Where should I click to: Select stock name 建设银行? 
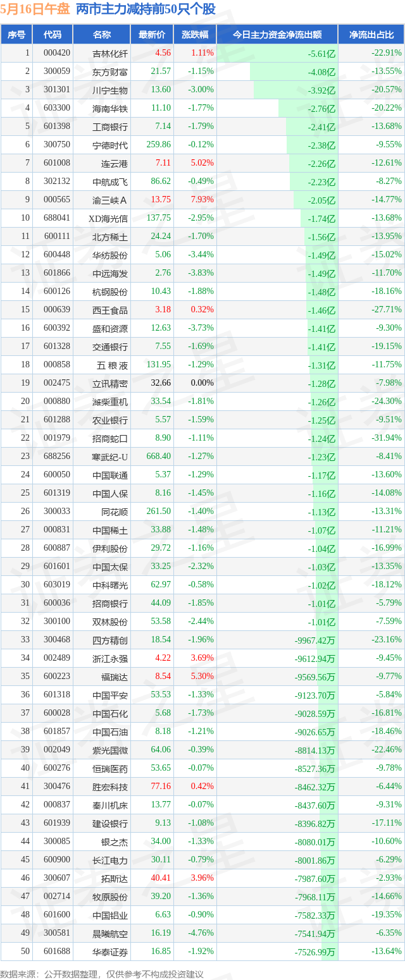point(110,823)
